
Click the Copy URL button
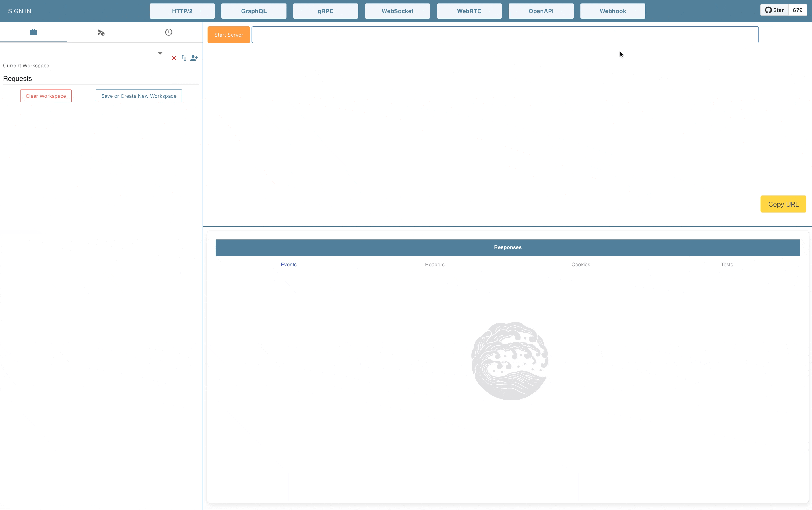pos(783,204)
